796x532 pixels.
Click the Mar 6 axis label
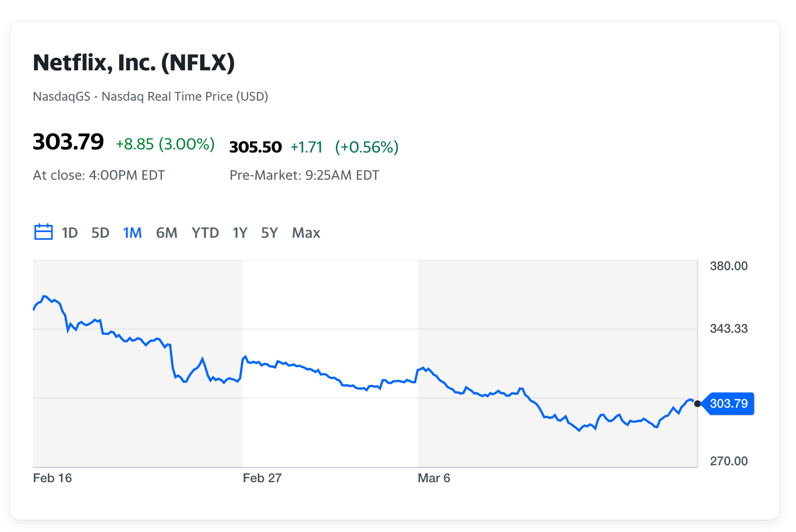(x=433, y=478)
